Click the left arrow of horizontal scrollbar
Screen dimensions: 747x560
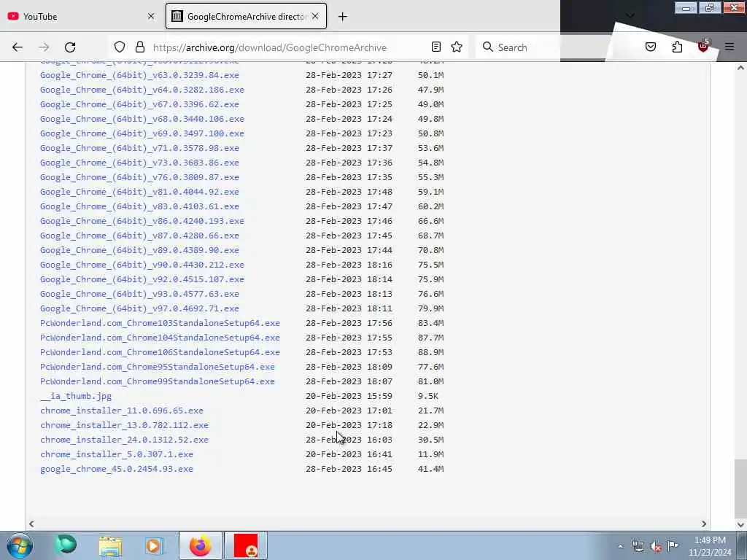point(31,524)
